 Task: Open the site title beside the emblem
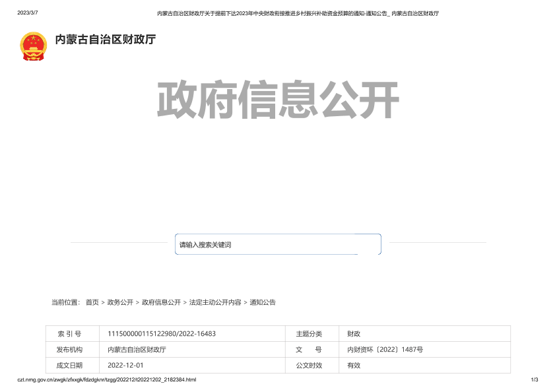pos(105,40)
